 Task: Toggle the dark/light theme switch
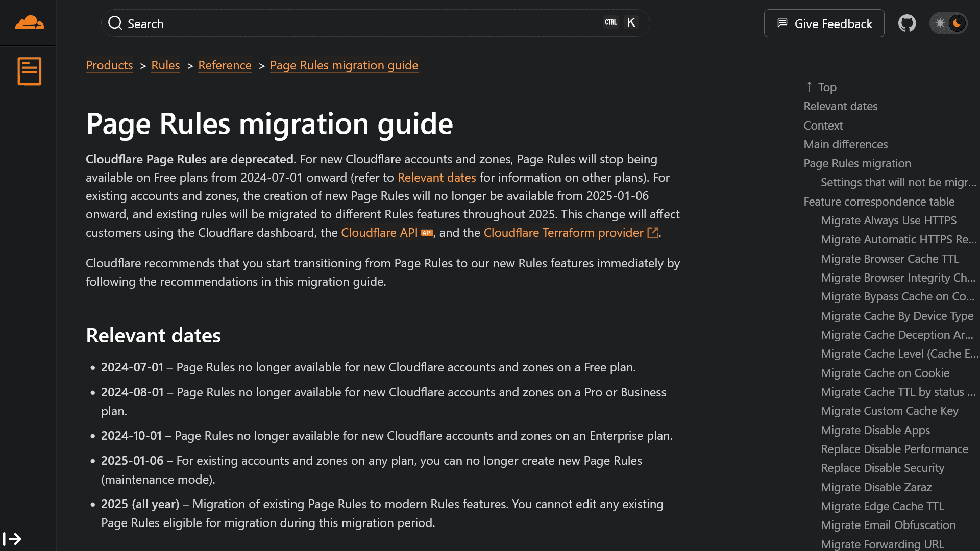(x=948, y=23)
